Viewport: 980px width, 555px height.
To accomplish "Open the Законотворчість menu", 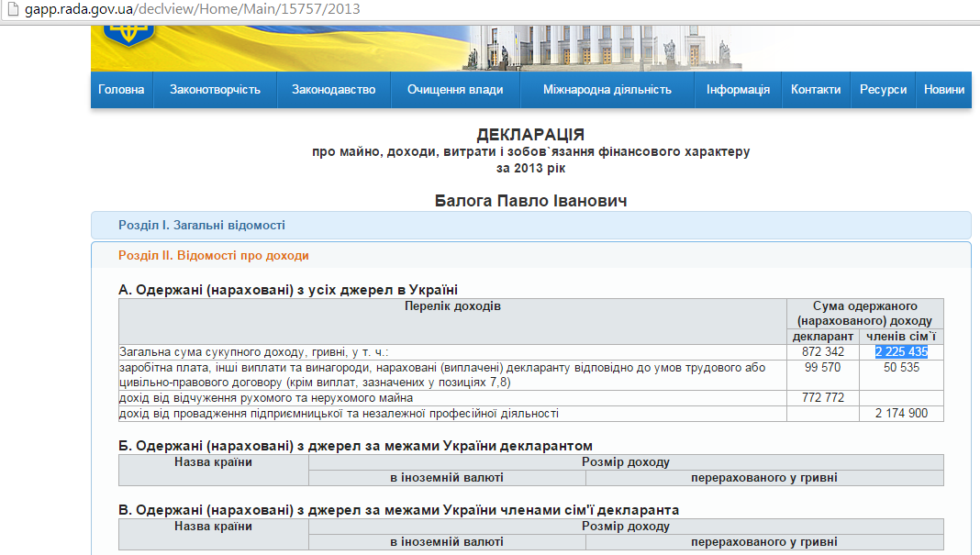I will coord(215,90).
